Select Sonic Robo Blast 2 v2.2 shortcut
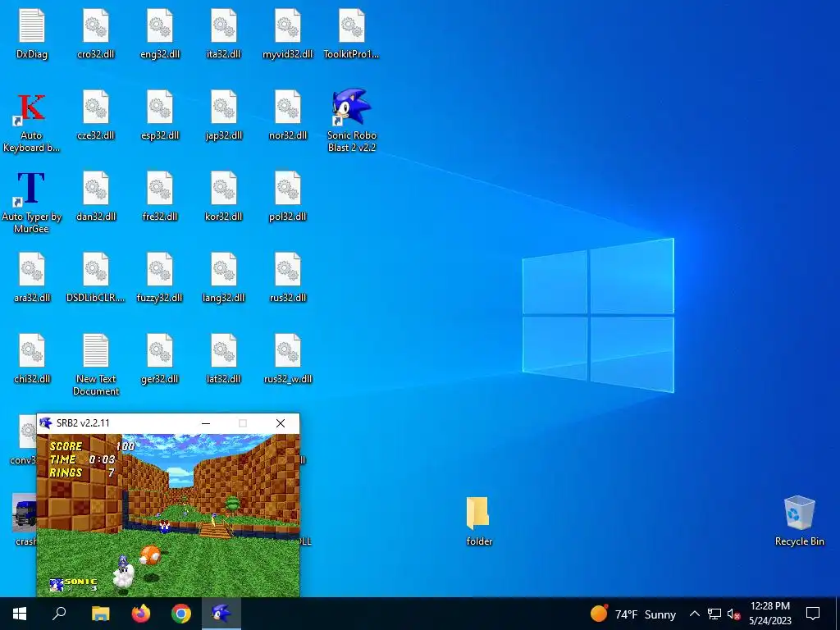The image size is (840, 630). [351, 121]
